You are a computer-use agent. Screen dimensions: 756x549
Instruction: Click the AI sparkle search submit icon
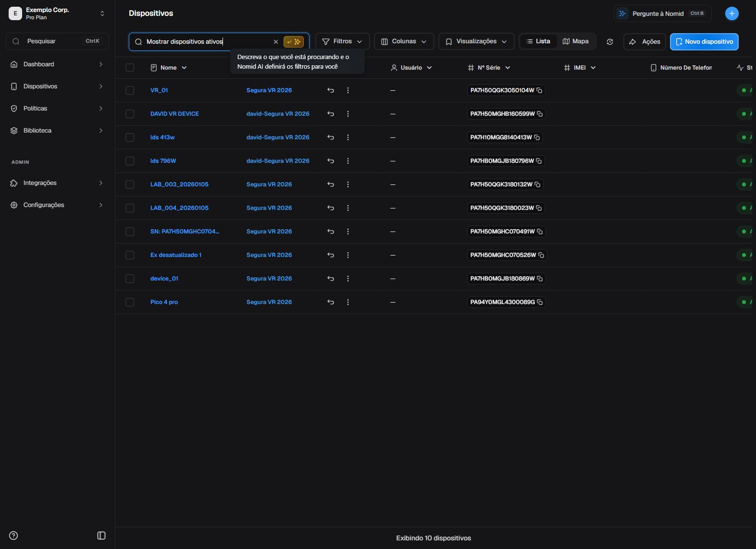coord(294,42)
